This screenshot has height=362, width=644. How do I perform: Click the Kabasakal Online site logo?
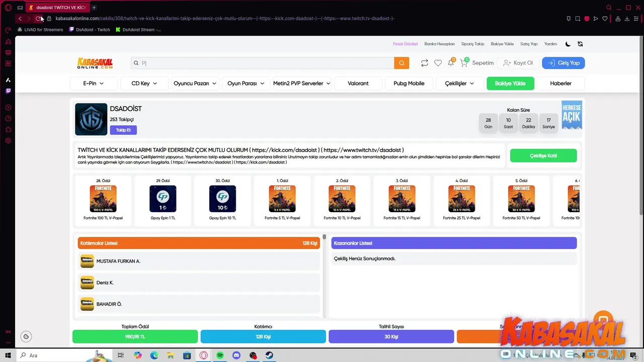click(x=95, y=63)
